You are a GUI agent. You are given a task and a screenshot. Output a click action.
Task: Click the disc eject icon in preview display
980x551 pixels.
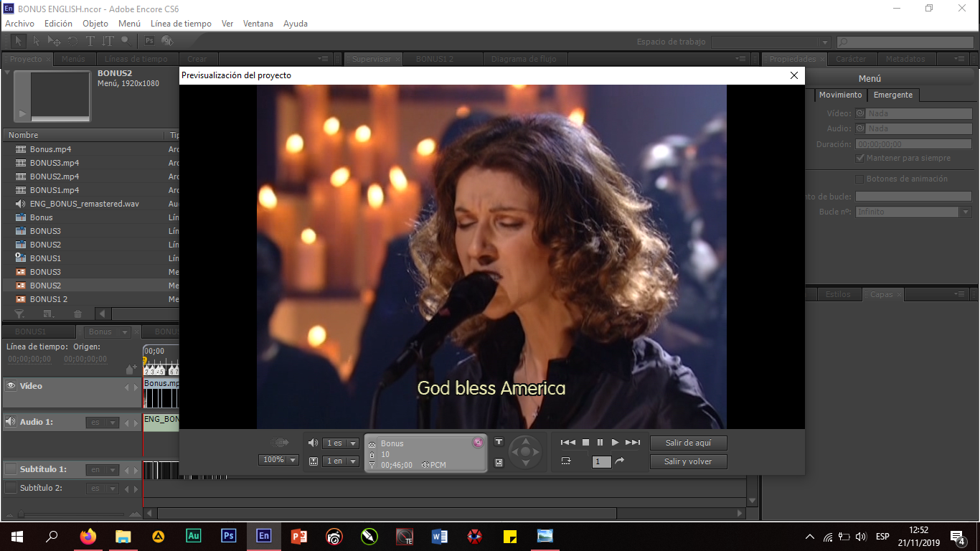click(478, 443)
